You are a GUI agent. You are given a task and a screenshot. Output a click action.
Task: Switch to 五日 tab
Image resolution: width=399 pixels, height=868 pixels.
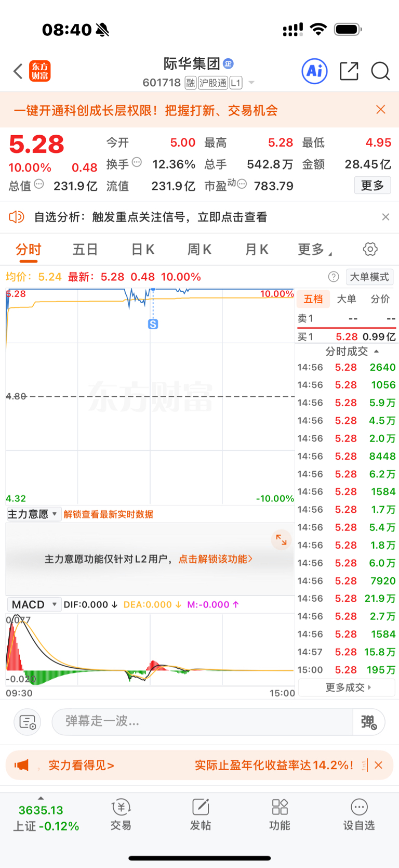(x=85, y=250)
